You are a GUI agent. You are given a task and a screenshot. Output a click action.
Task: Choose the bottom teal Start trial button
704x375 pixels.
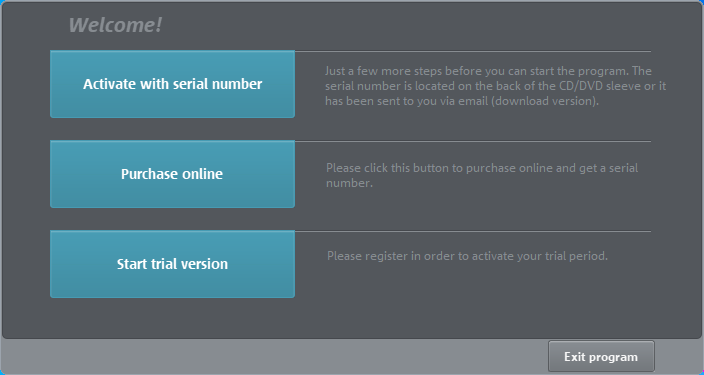172,264
